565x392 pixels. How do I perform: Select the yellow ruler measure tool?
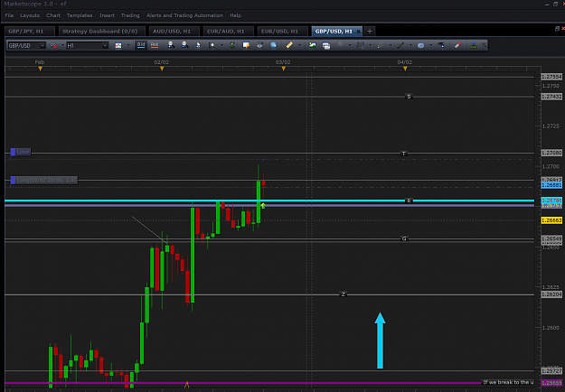pyautogui.click(x=289, y=45)
